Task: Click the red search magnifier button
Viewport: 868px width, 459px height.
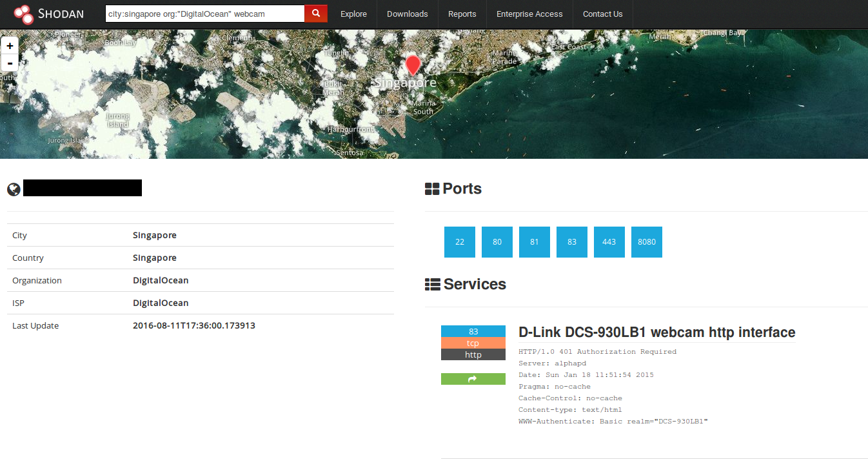Action: click(316, 14)
